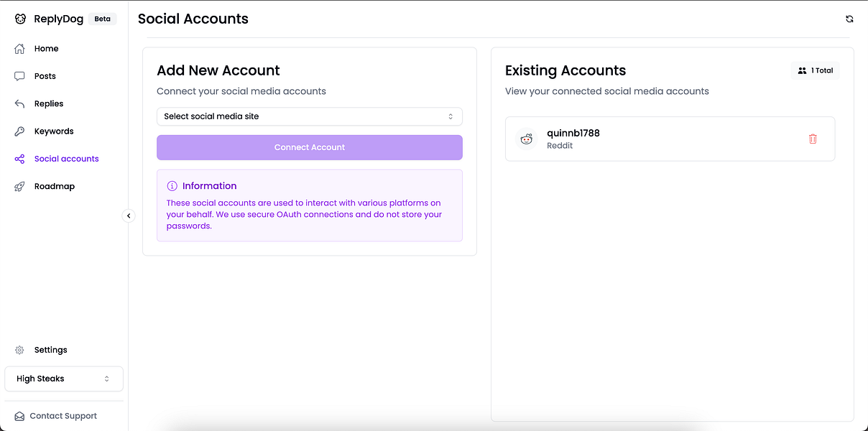The height and width of the screenshot is (431, 868).
Task: Click the Beta badge next to ReplyDog
Action: 103,19
